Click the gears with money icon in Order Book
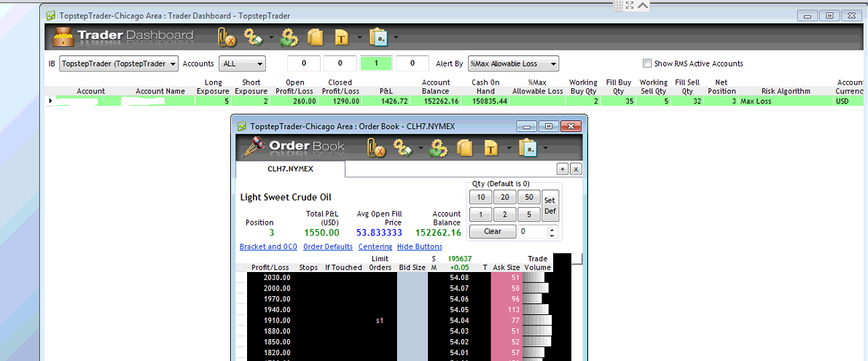The width and height of the screenshot is (868, 361). pyautogui.click(x=403, y=147)
